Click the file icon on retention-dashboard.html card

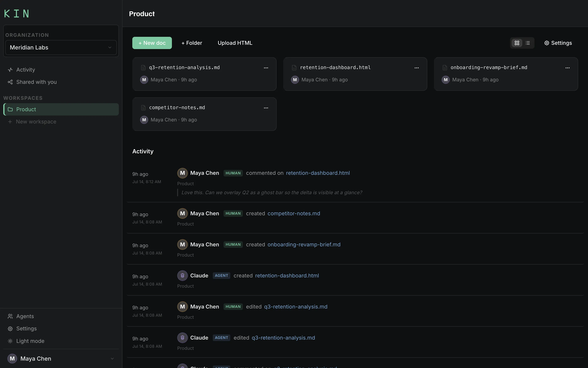pyautogui.click(x=294, y=68)
